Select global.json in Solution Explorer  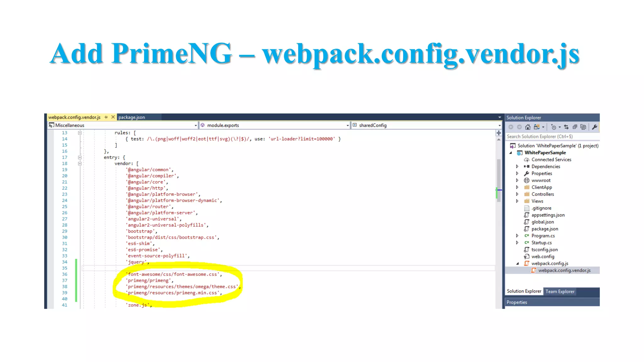(543, 222)
